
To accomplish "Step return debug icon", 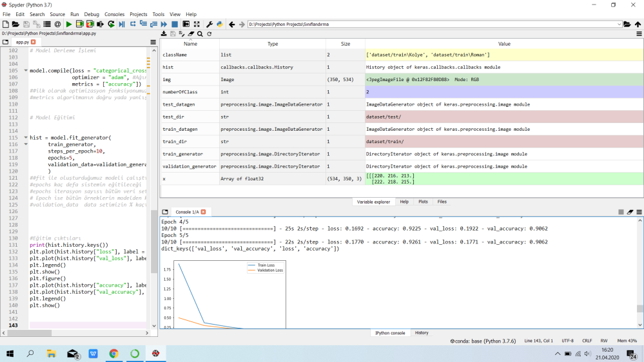I will click(153, 24).
